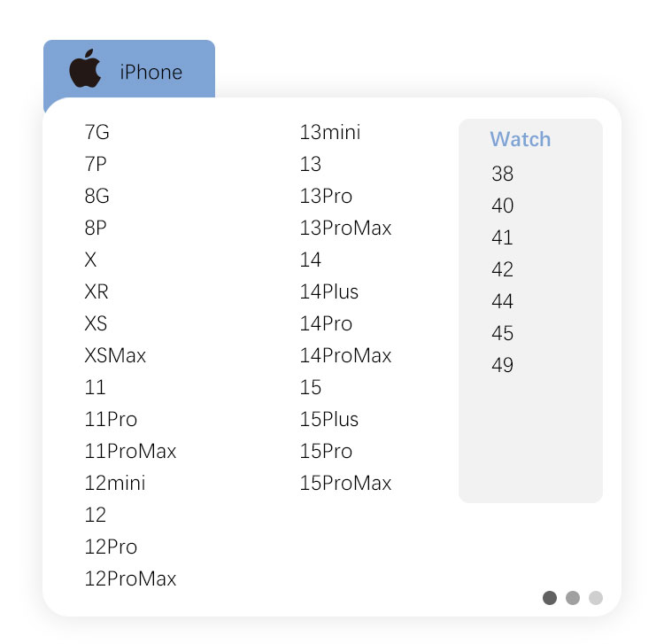Viewport: 664px width, 644px height.
Task: Pick the 12mini model
Action: (115, 484)
